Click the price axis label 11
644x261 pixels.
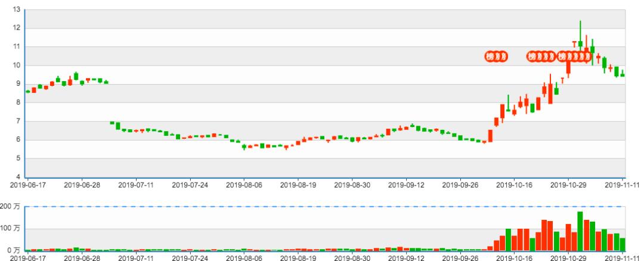[17, 47]
